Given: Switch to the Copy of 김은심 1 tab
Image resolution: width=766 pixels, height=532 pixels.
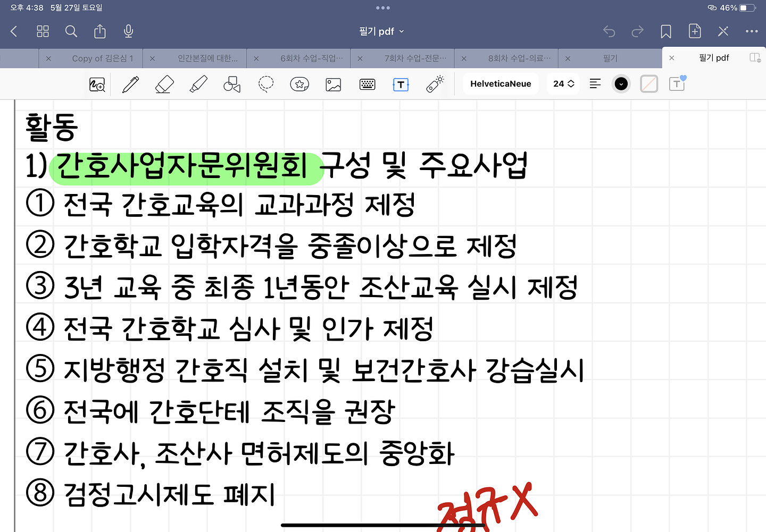Looking at the screenshot, I should [102, 58].
